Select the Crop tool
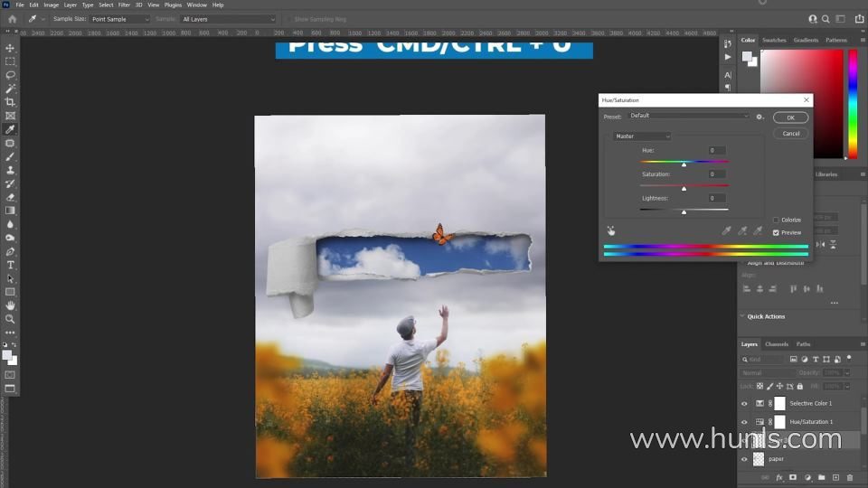868x488 pixels. click(x=10, y=102)
